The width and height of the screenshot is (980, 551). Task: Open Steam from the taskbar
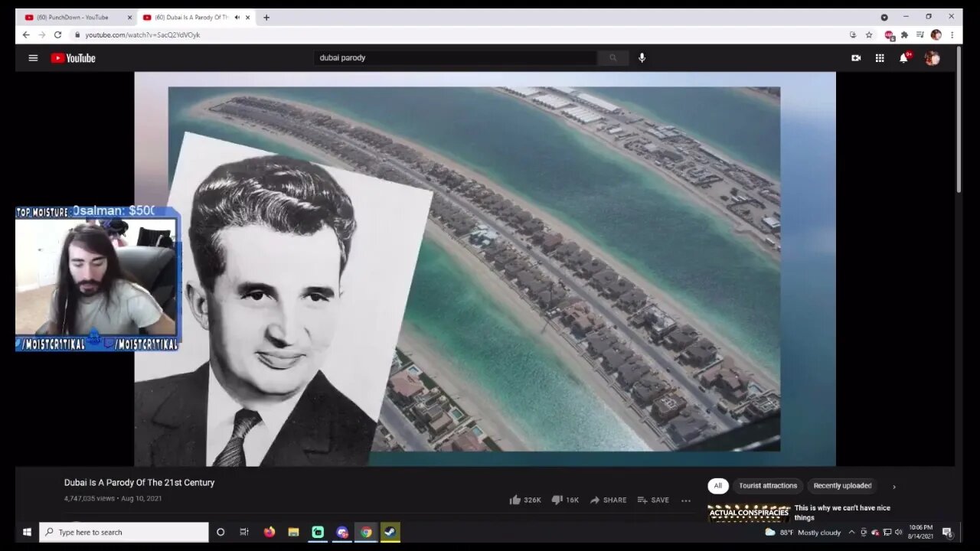click(x=390, y=532)
